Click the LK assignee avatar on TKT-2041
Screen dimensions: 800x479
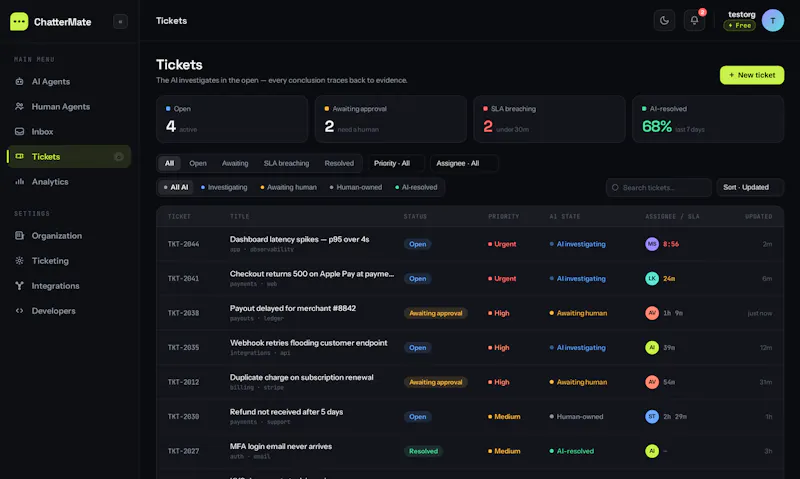pos(652,279)
